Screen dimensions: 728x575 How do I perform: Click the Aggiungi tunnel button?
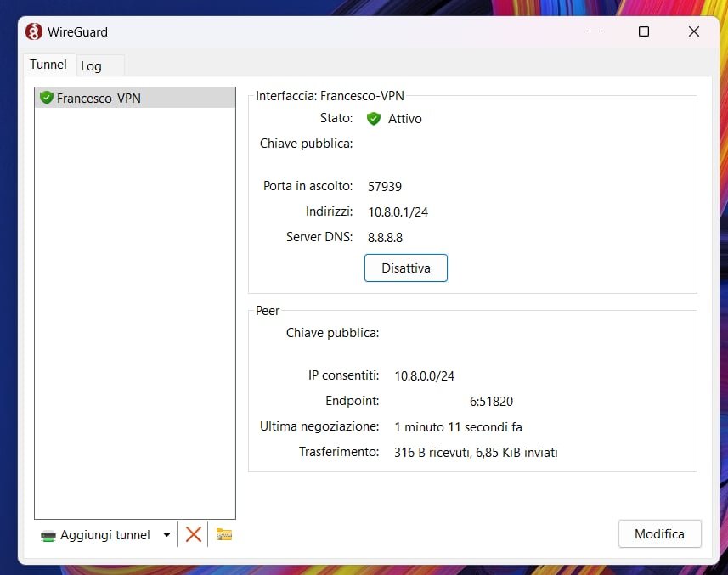(104, 535)
